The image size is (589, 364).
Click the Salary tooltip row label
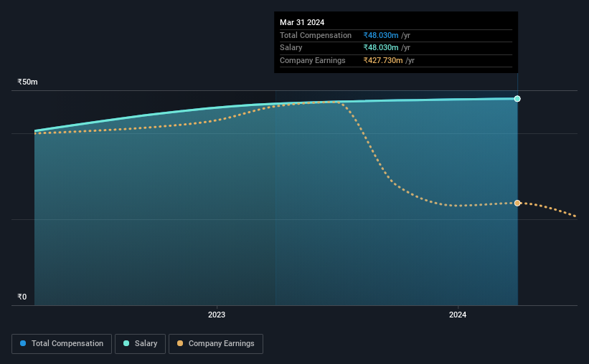click(291, 48)
